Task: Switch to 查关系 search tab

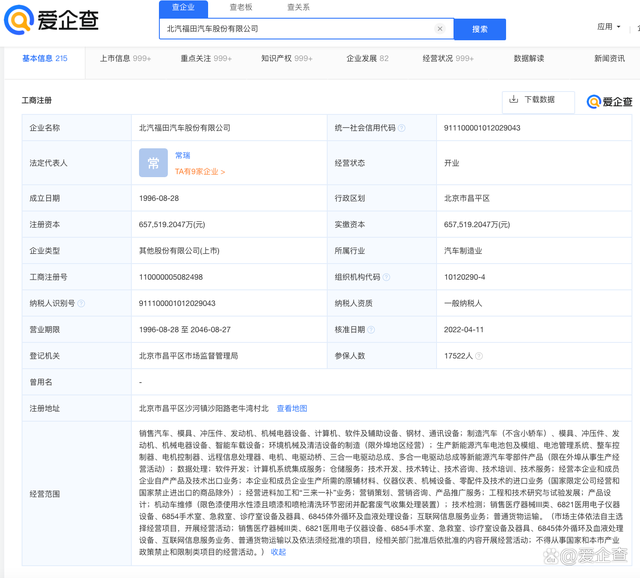Action: [298, 7]
